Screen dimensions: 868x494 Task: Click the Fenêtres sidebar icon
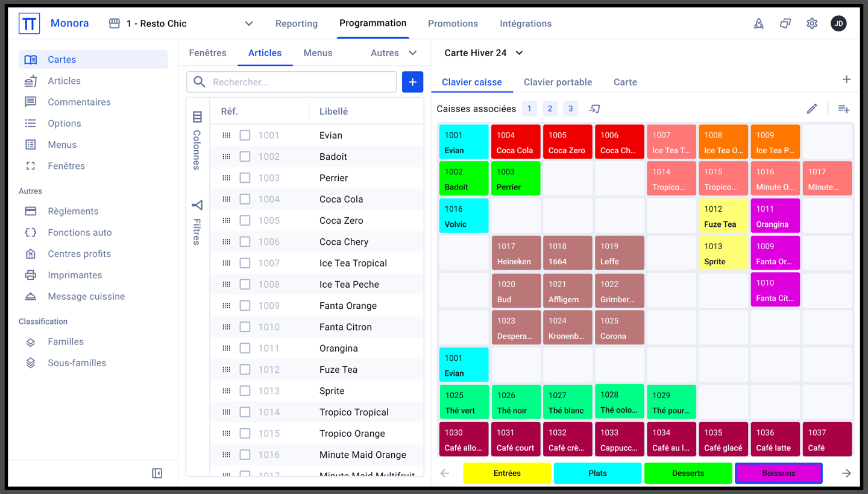point(31,166)
